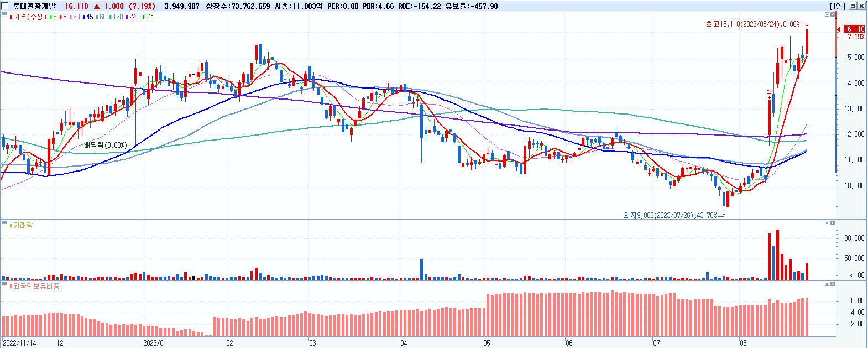Image resolution: width=868 pixels, height=348 pixels.
Task: Select the 240-day moving average legend
Action: (x=133, y=17)
